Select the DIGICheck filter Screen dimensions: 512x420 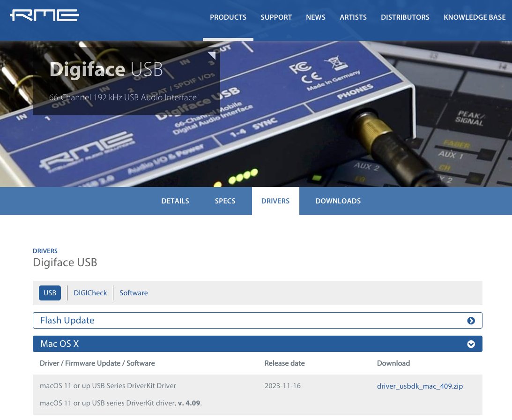[x=90, y=293]
